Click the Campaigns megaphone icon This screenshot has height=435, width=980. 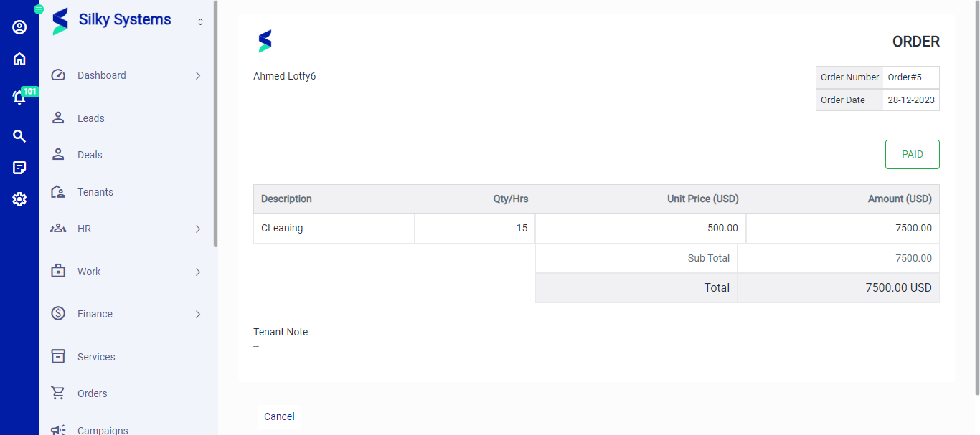[x=58, y=430]
